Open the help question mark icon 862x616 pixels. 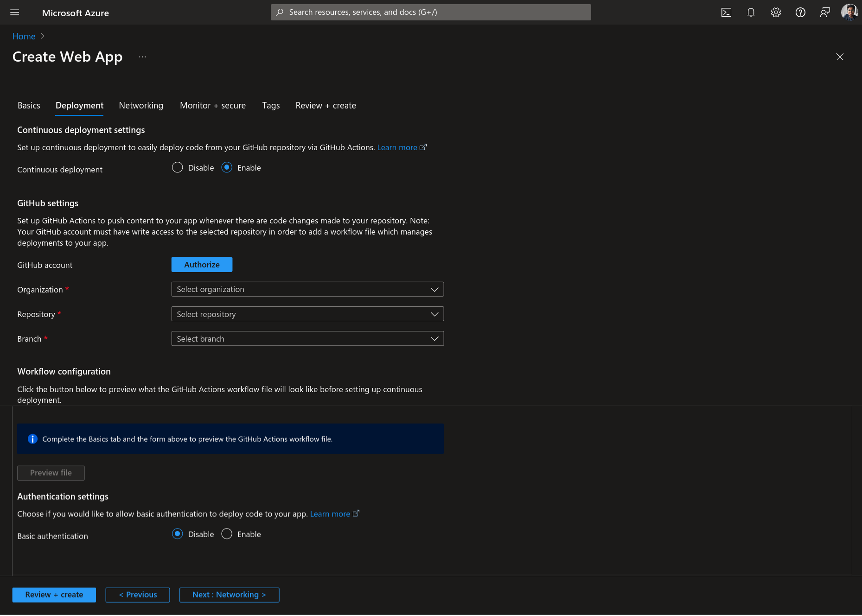(x=800, y=13)
